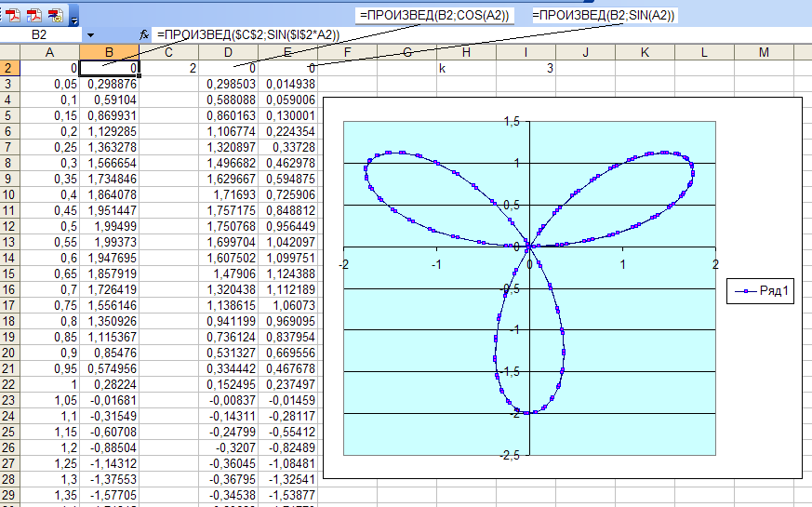The height and width of the screenshot is (507, 812).
Task: Open the PDF toolbar options arrow
Action: click(74, 20)
